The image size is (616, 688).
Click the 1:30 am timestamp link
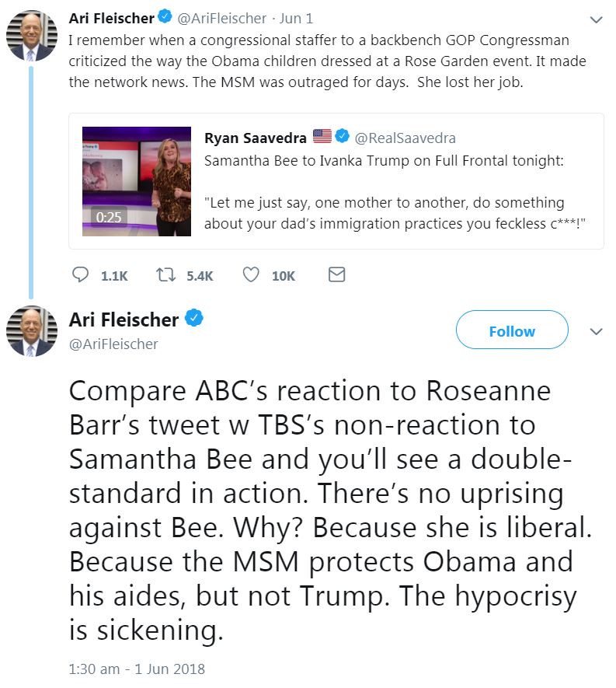(x=137, y=669)
